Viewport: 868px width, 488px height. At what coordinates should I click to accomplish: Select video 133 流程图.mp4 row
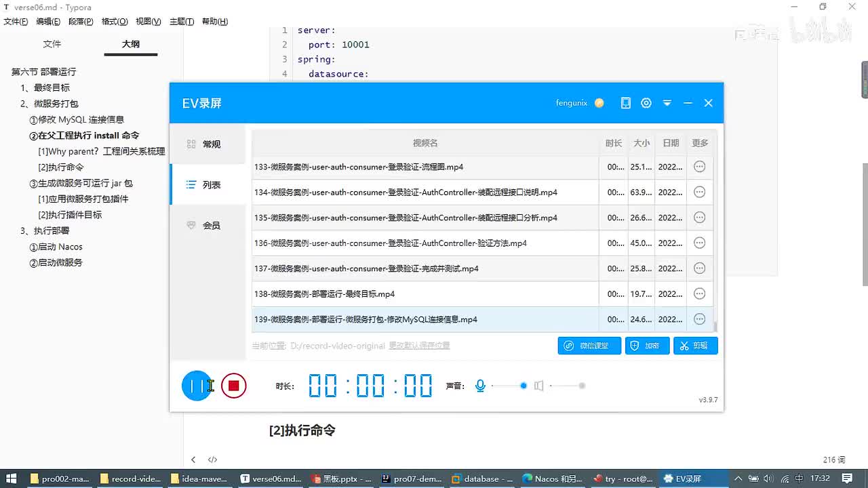[x=482, y=167]
